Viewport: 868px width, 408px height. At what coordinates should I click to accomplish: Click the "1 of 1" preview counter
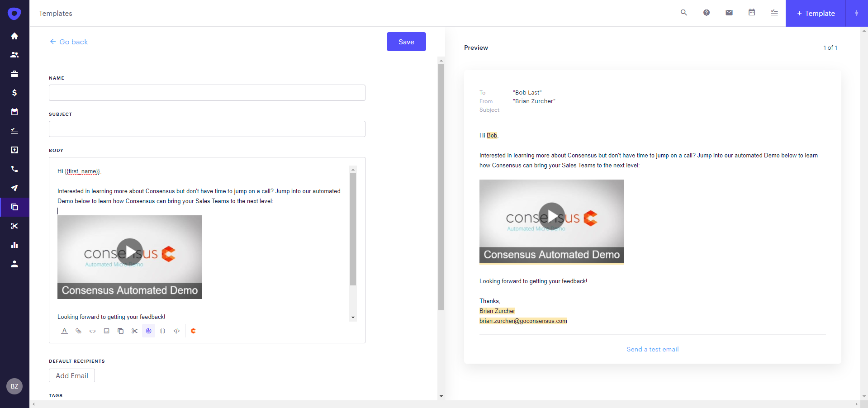tap(830, 47)
